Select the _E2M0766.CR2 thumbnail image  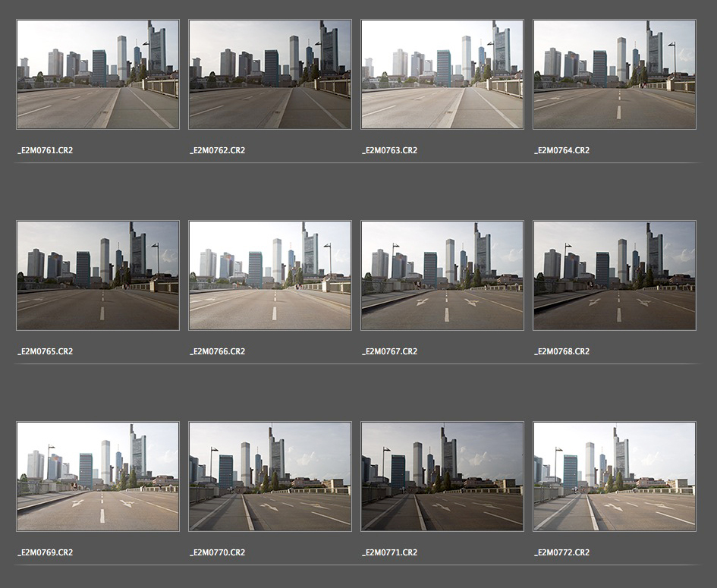270,275
